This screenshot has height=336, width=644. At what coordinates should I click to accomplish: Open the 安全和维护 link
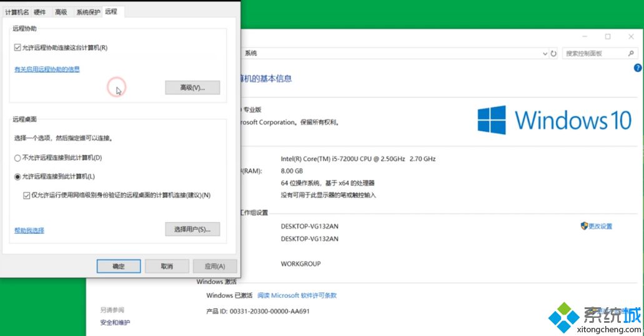tap(115, 322)
